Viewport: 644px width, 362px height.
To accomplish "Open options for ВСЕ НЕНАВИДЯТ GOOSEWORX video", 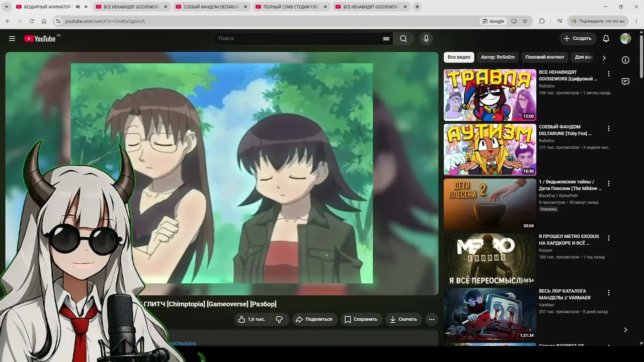I will (x=608, y=74).
